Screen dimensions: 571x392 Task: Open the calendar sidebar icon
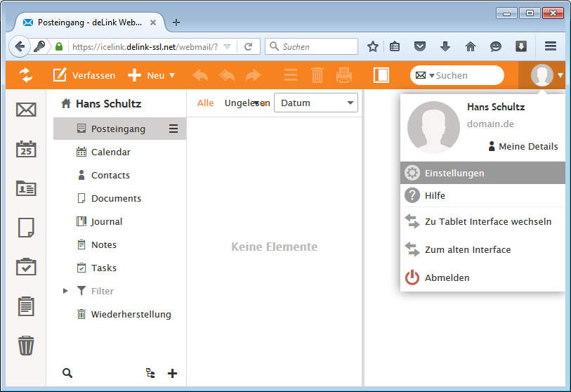point(26,149)
